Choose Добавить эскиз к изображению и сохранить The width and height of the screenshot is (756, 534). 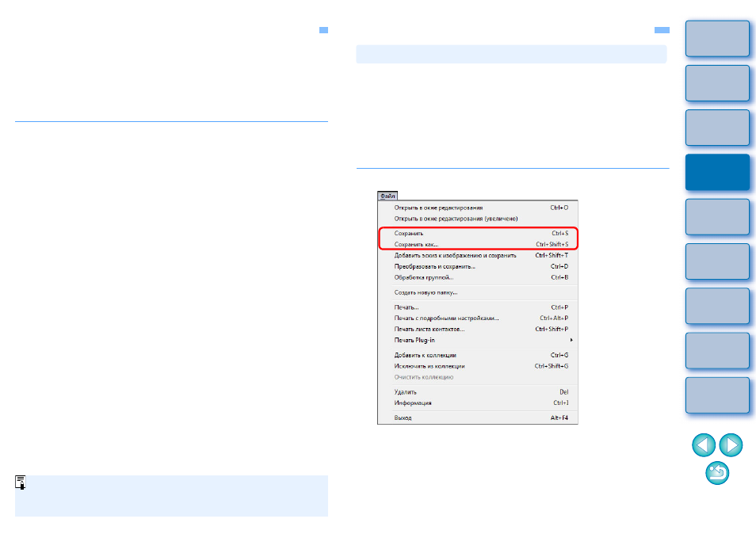477,255
